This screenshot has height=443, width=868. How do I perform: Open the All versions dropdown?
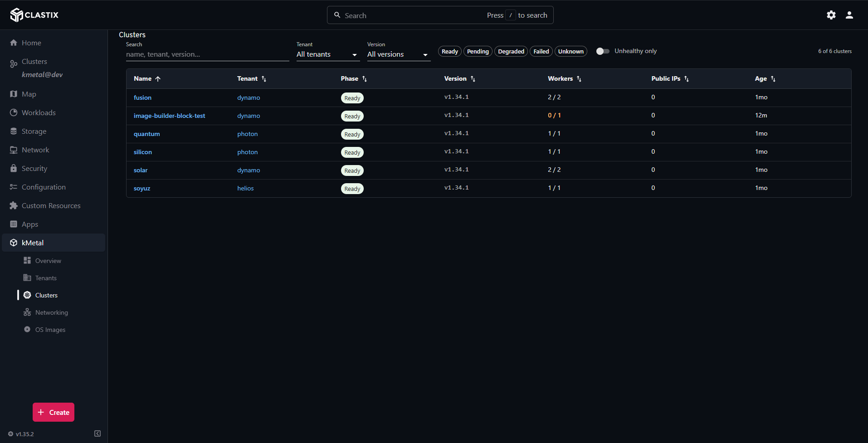click(399, 54)
